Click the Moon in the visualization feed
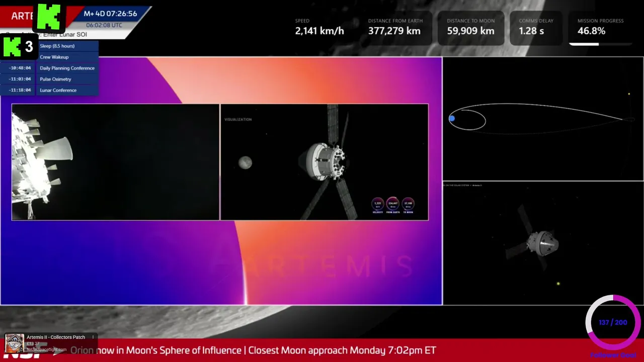The height and width of the screenshot is (362, 644). [x=245, y=162]
